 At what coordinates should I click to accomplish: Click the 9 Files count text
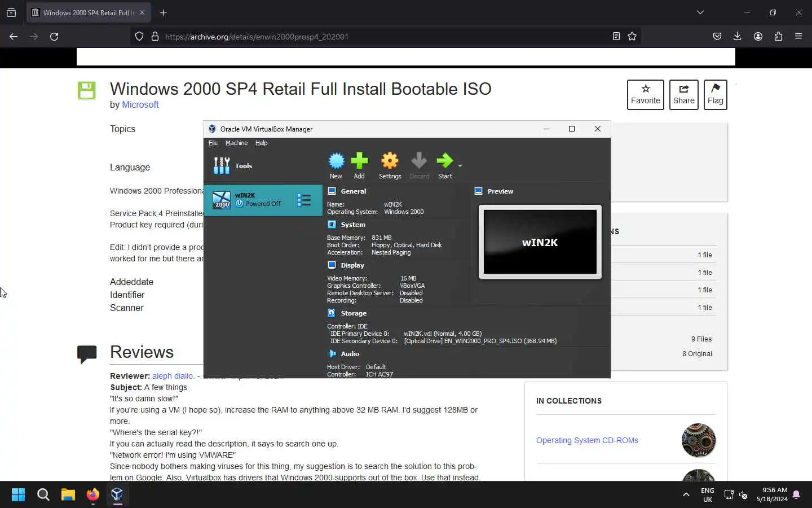coord(701,339)
